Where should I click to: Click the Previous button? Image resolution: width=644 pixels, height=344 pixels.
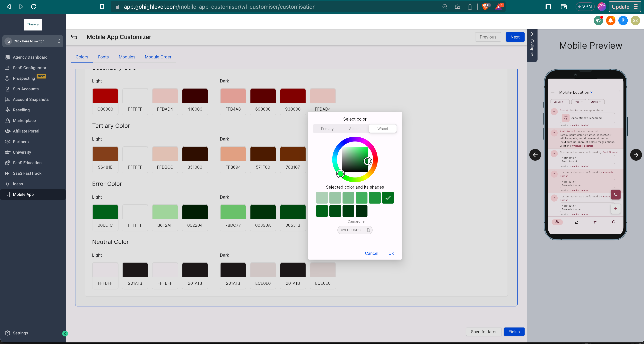pyautogui.click(x=488, y=37)
